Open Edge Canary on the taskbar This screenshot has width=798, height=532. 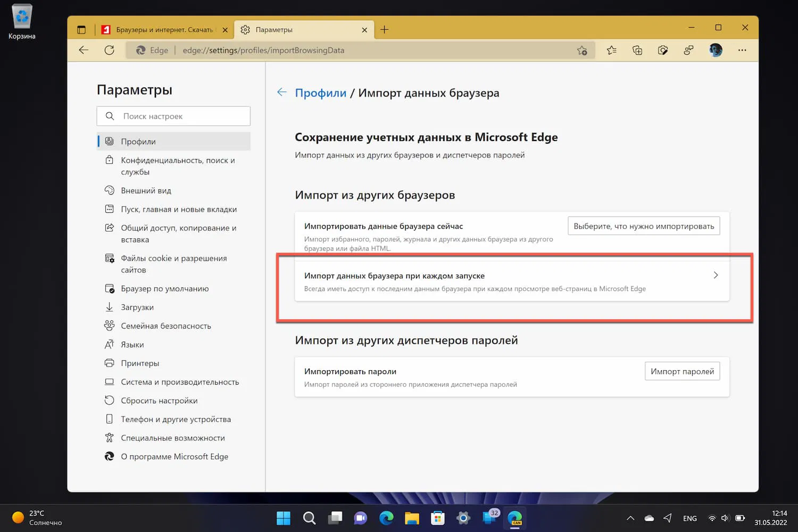click(515, 518)
